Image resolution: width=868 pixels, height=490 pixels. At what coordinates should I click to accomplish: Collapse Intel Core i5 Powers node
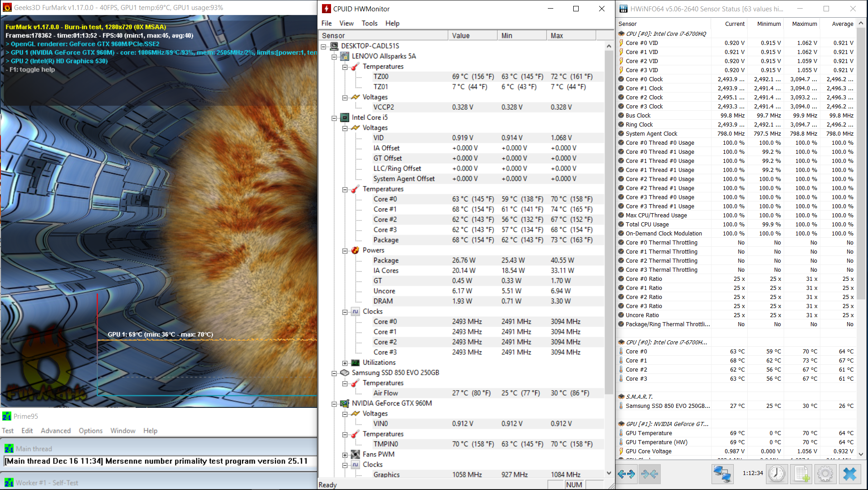345,250
